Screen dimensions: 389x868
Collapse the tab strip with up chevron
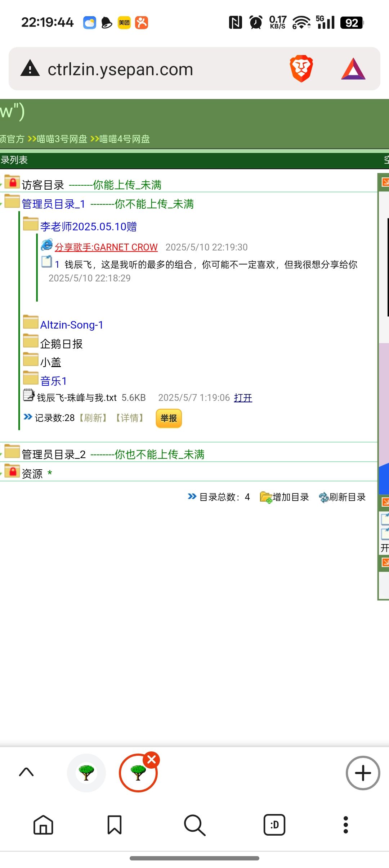tap(26, 772)
